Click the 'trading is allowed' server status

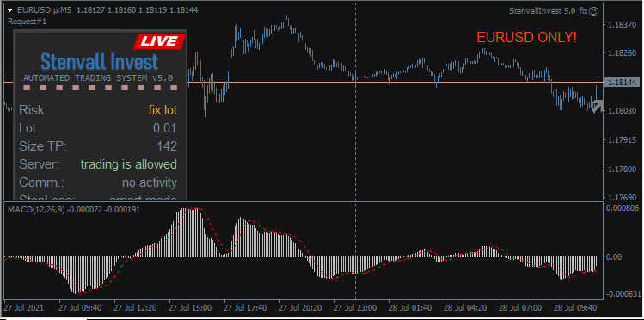pos(129,164)
